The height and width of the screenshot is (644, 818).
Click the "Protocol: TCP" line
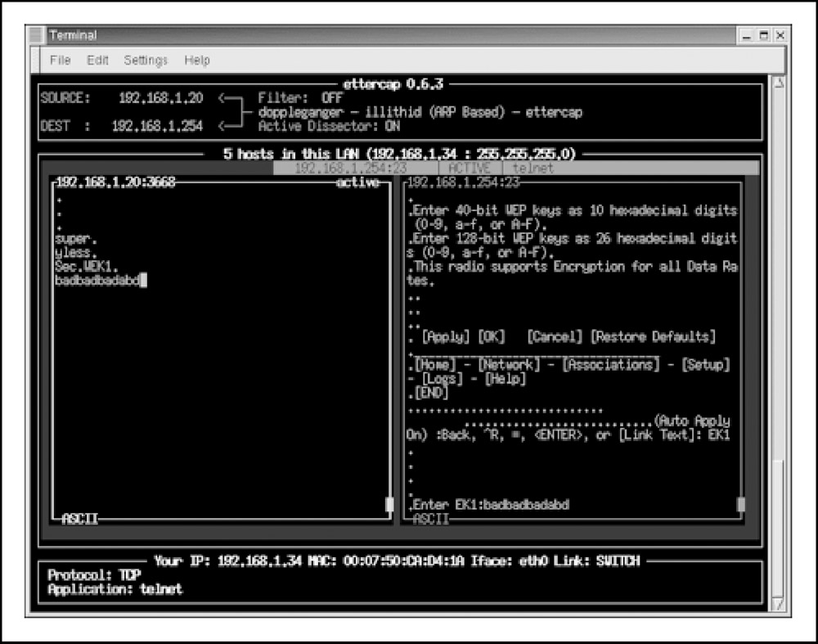click(94, 575)
